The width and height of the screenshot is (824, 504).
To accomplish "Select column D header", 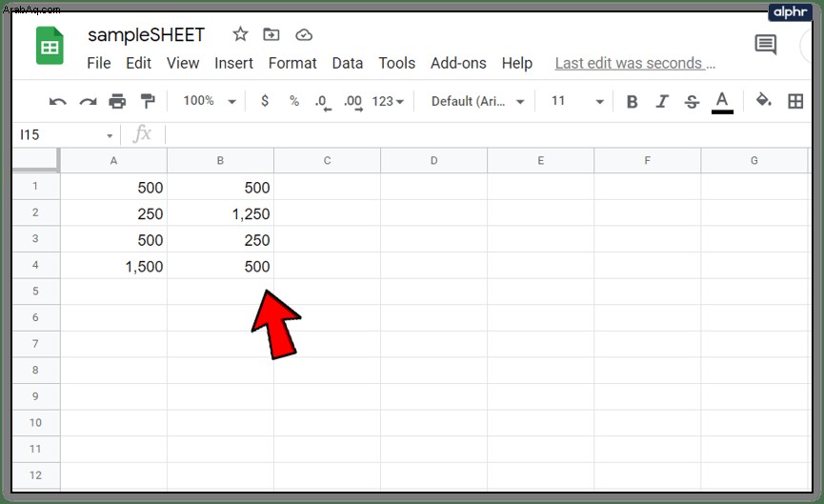I will tap(433, 160).
